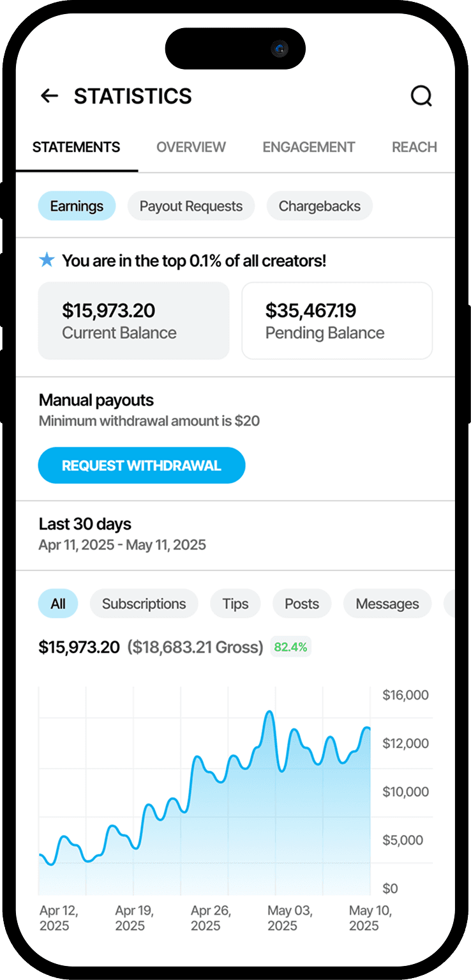Viewport: 471px width, 980px height.
Task: Tap the Current Balance card
Action: click(x=133, y=321)
